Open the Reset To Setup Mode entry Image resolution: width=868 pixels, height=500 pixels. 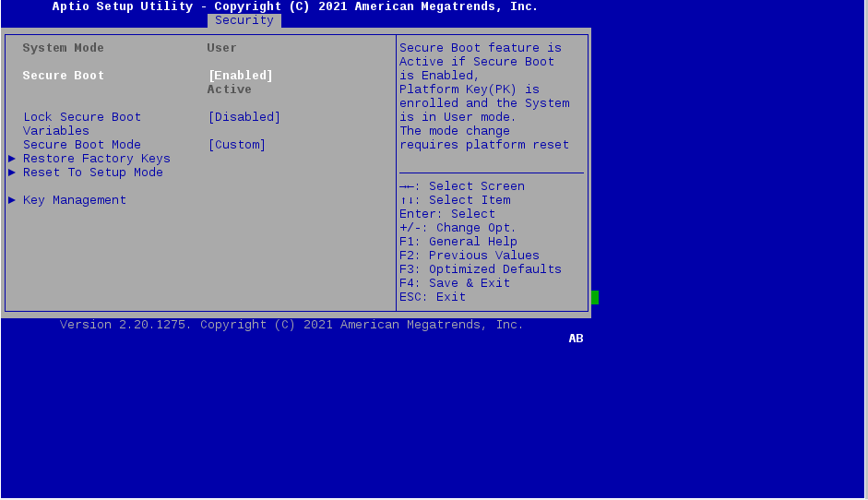(x=93, y=173)
